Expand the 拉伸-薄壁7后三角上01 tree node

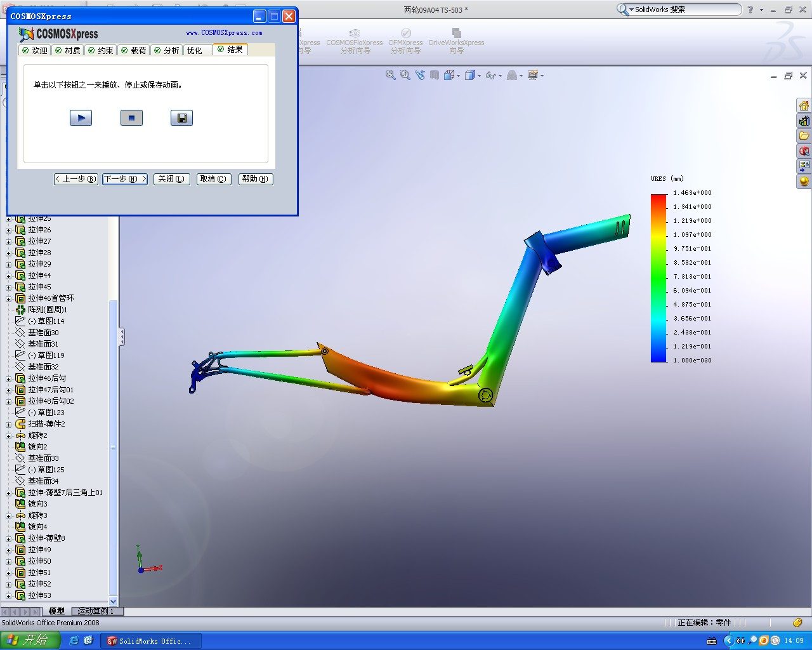[x=9, y=493]
